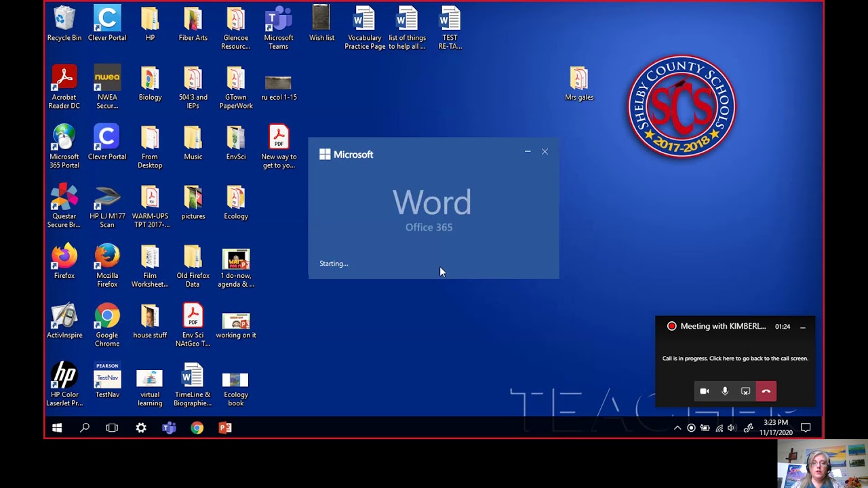Select the ActivInspire desktop icon

pos(64,321)
